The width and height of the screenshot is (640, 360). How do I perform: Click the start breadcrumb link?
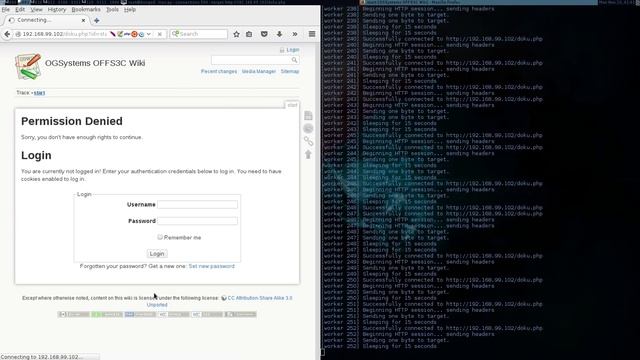pyautogui.click(x=39, y=93)
